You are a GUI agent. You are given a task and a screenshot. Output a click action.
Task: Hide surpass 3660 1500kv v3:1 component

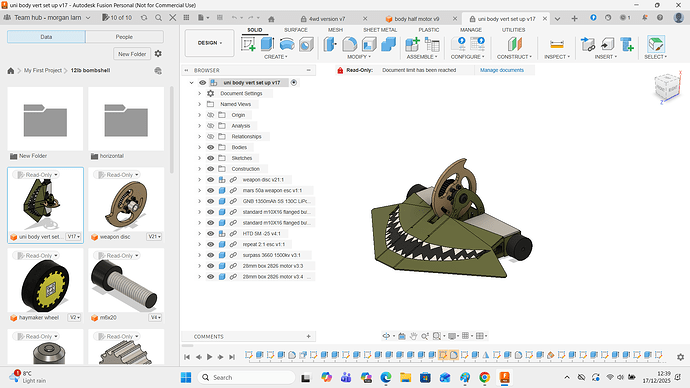coord(210,255)
